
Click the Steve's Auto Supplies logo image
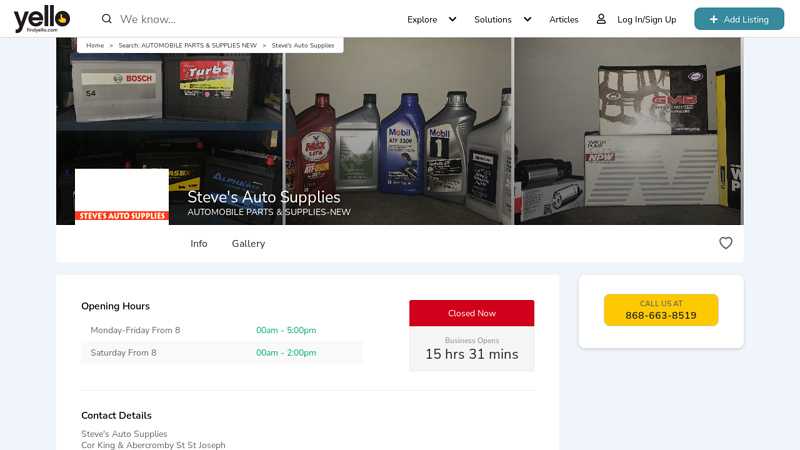coord(122,197)
